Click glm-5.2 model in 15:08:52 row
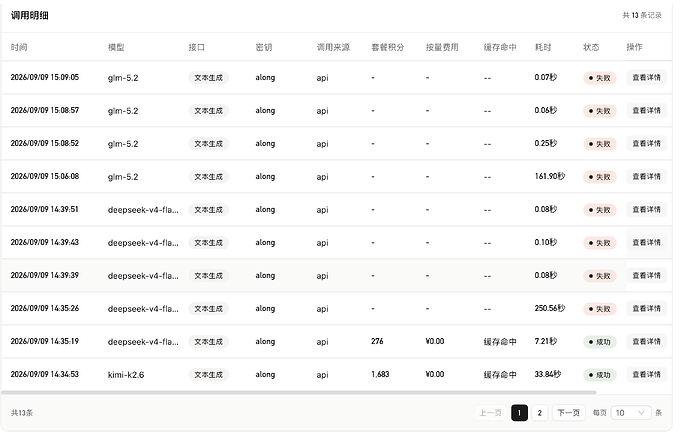Viewport: 690px width, 435px height. [x=123, y=144]
